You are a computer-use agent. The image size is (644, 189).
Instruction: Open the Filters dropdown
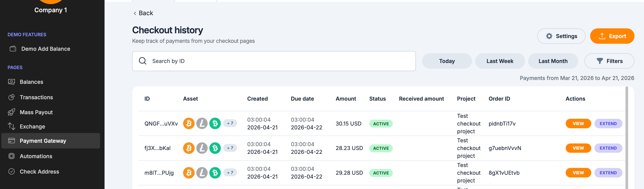coord(609,61)
